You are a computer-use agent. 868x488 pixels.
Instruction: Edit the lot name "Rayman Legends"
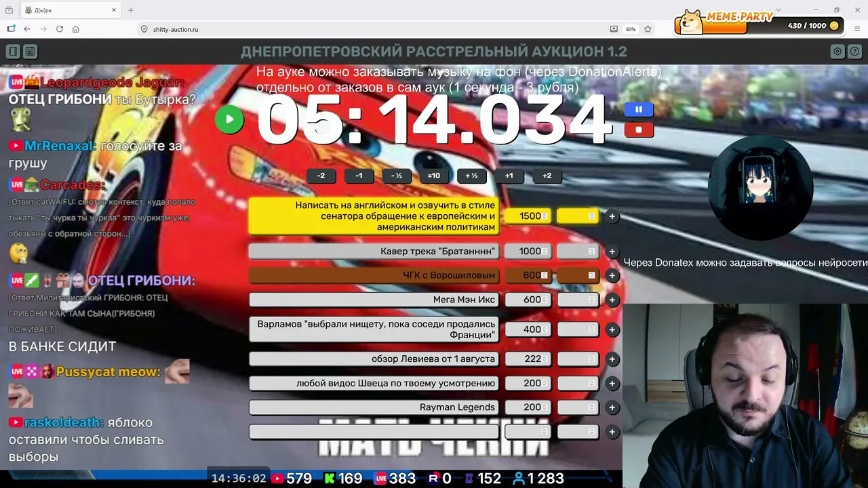[x=374, y=407]
